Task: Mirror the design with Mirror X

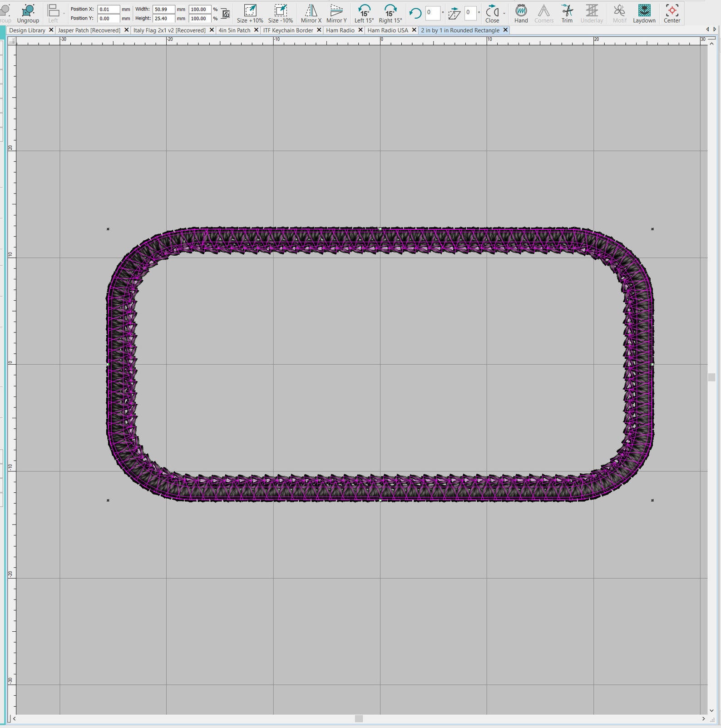Action: pos(311,14)
